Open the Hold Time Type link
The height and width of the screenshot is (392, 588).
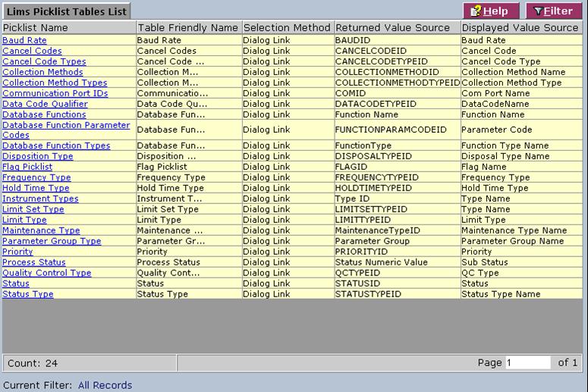[36, 188]
